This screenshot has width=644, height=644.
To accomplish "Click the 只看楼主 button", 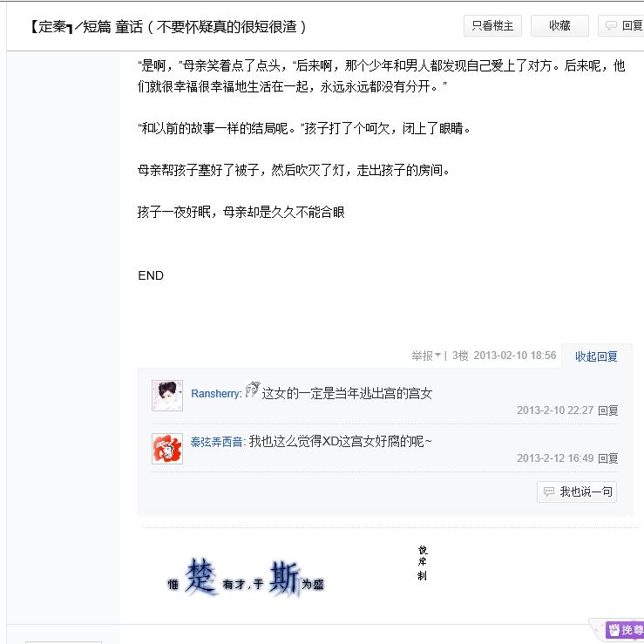I will pyautogui.click(x=492, y=26).
